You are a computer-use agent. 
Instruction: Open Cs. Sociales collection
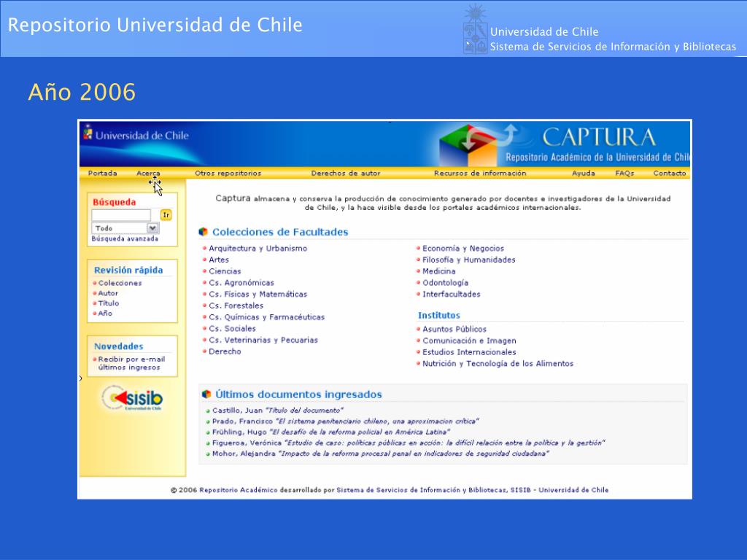tap(232, 329)
